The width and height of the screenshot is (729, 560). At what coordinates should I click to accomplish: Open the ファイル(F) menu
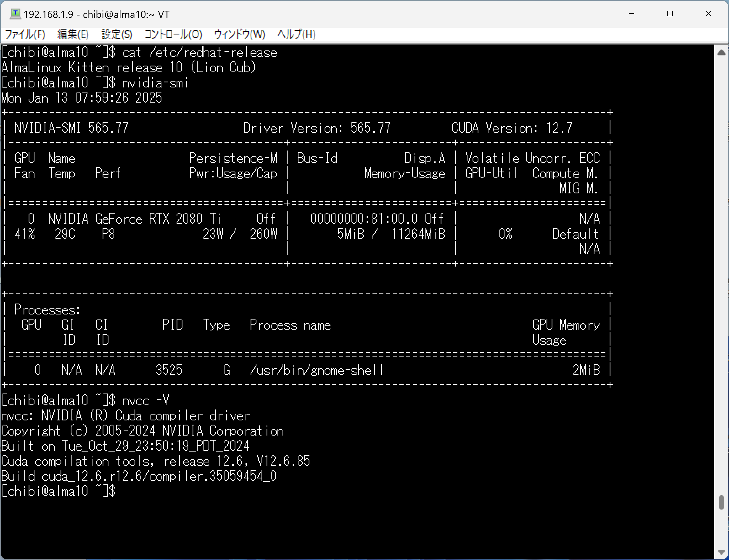(25, 34)
